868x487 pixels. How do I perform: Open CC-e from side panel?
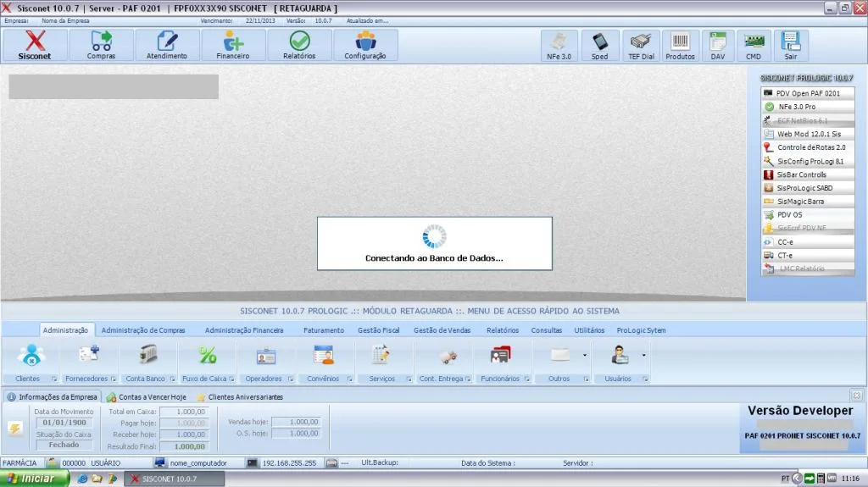click(808, 242)
